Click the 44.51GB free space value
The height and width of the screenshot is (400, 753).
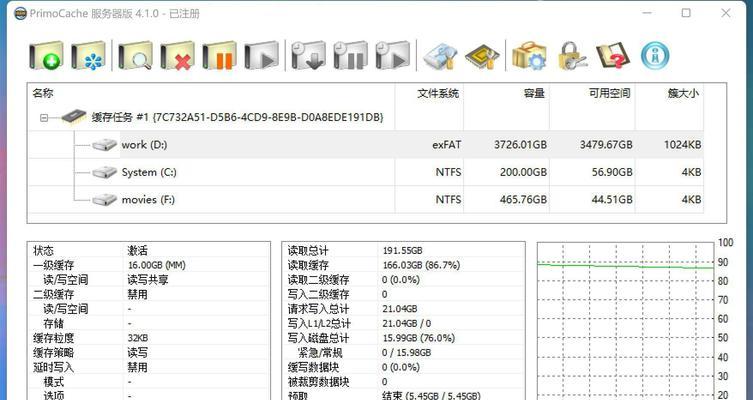point(612,199)
